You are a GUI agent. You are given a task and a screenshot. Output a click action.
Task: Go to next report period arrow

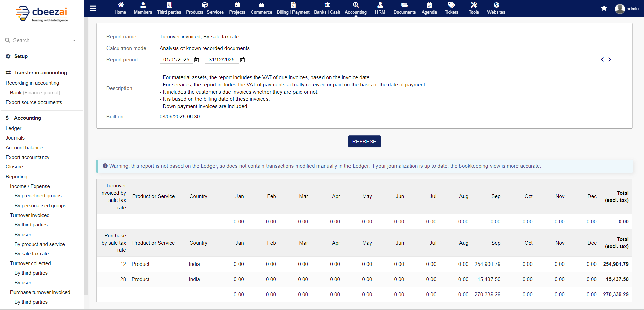(610, 60)
